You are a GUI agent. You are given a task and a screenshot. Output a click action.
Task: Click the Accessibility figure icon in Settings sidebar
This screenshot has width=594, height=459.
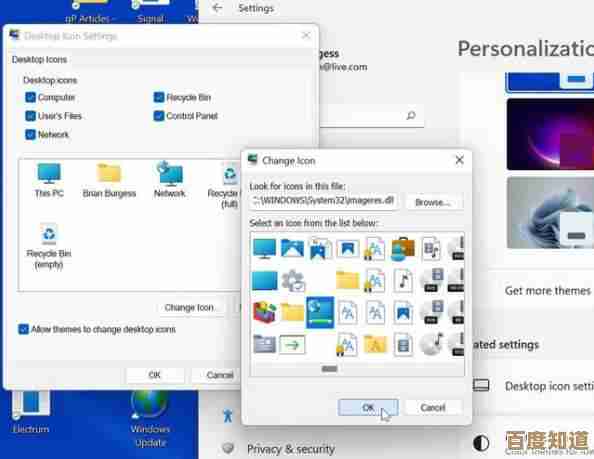click(228, 415)
